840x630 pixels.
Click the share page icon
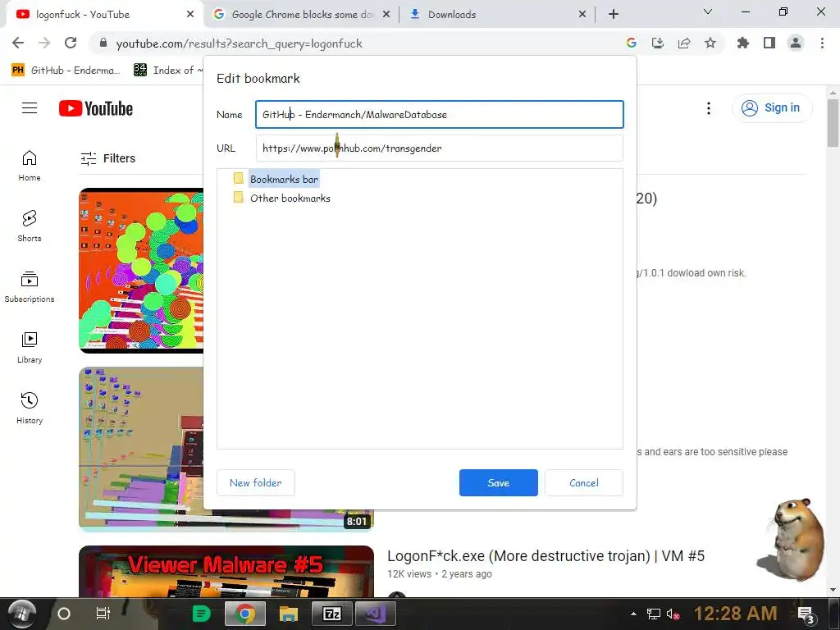684,43
